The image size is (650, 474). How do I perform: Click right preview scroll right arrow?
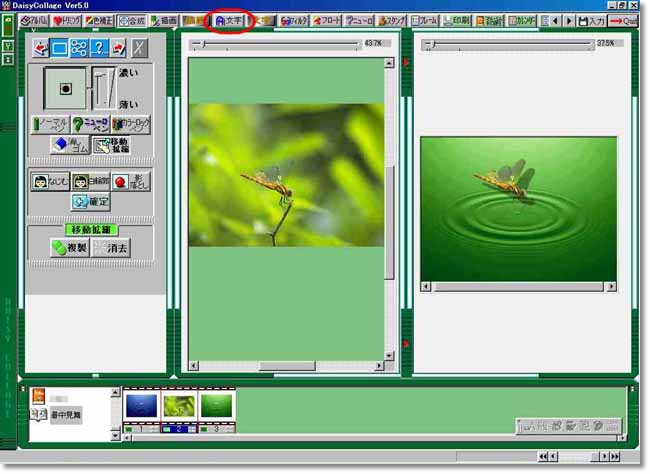[x=611, y=287]
